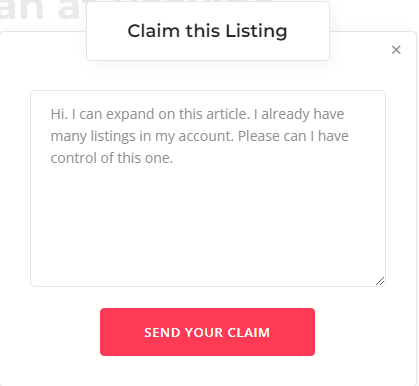Screen dimensions: 419x386
Task: Click the diagonal grip lines of textarea
Action: (380, 281)
